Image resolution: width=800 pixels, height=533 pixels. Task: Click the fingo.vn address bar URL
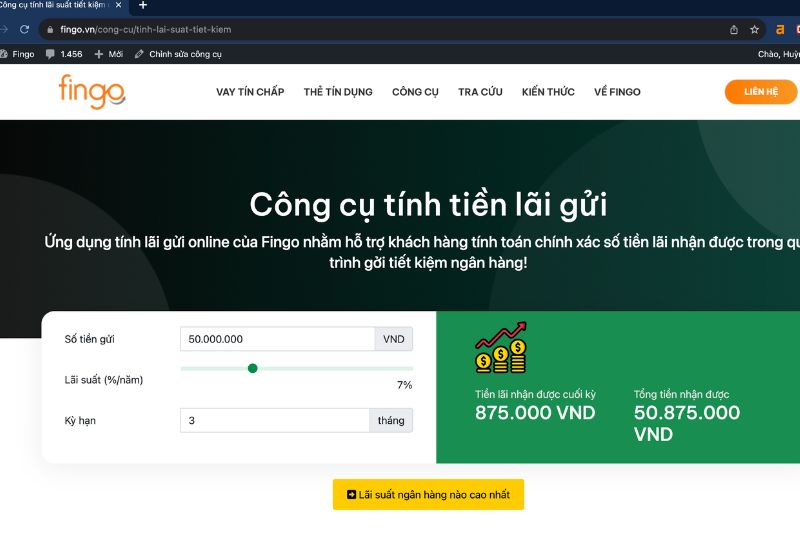click(x=145, y=30)
